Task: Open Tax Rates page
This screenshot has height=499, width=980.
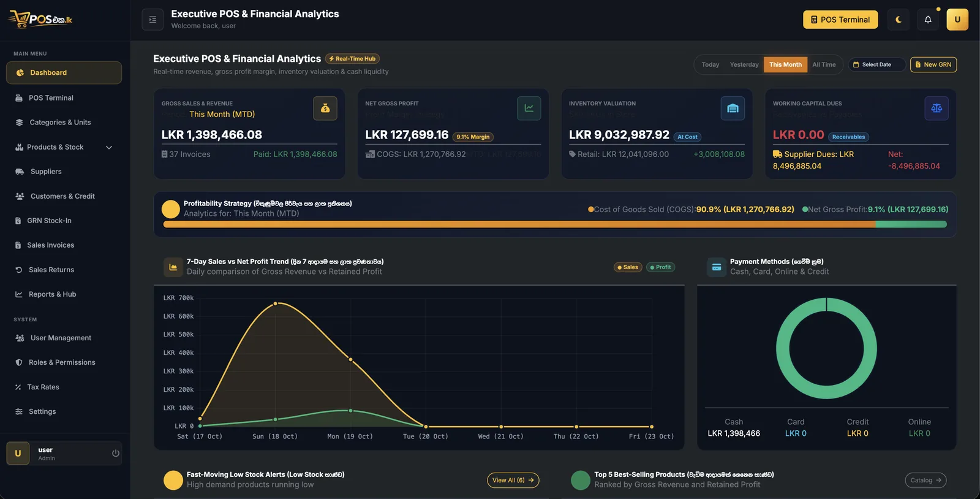Action: tap(64, 387)
